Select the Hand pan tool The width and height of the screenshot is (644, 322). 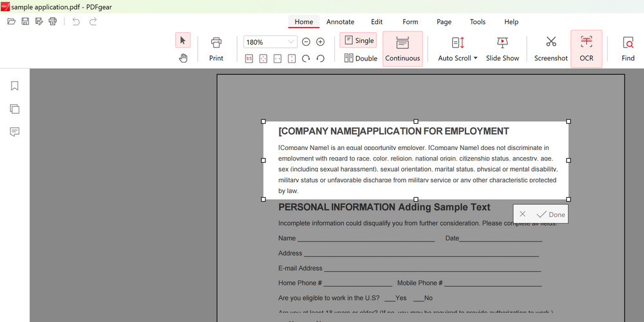pos(183,59)
